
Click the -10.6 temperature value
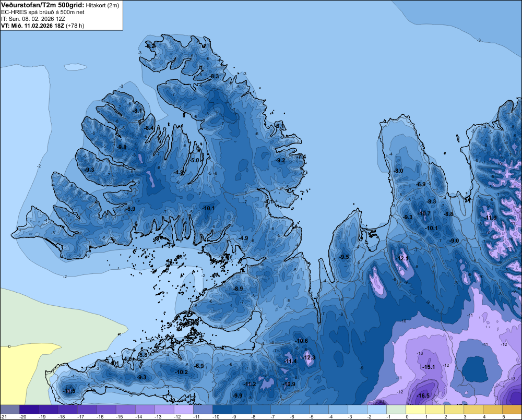(x=302, y=341)
